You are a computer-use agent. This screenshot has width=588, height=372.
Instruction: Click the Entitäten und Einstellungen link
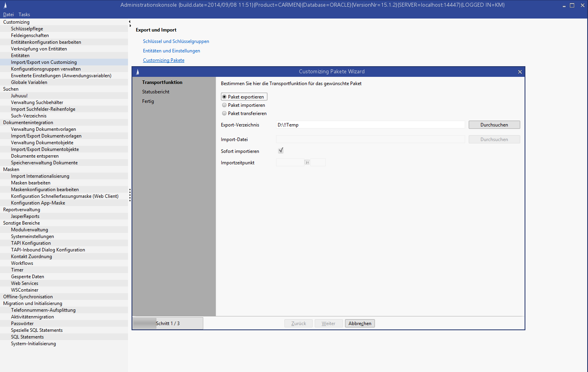171,51
